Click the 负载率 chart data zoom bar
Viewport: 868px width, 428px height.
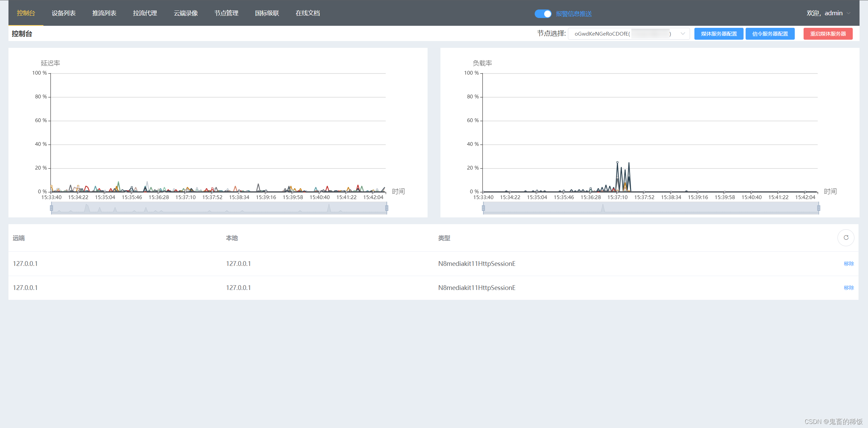coord(651,208)
